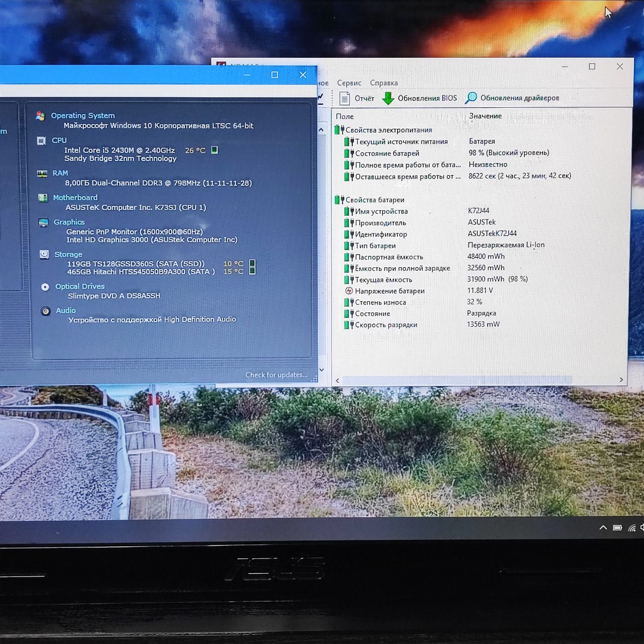
Task: Click the value 31900 mWh (98 %)
Action: 498,279
